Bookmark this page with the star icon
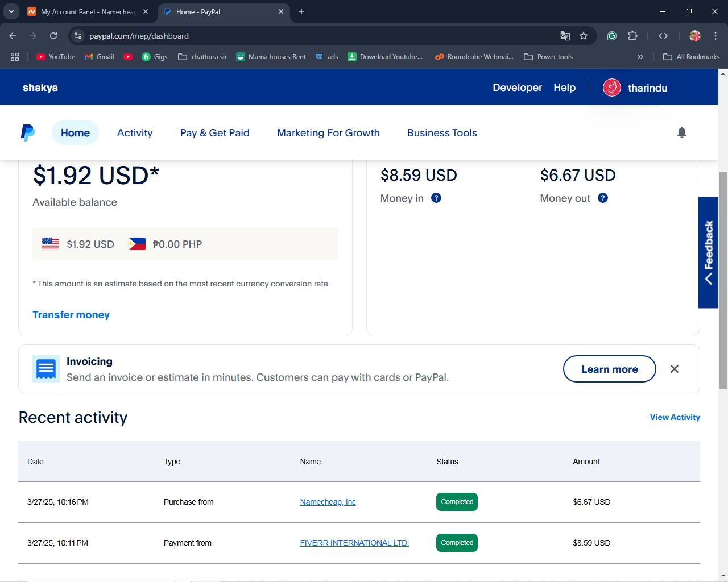 click(584, 36)
